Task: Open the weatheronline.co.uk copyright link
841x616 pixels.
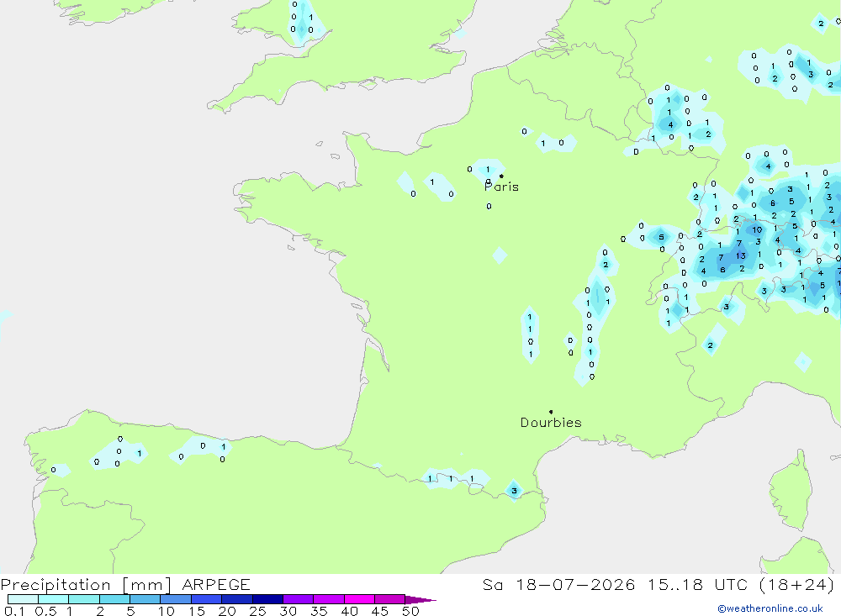Action: point(770,608)
